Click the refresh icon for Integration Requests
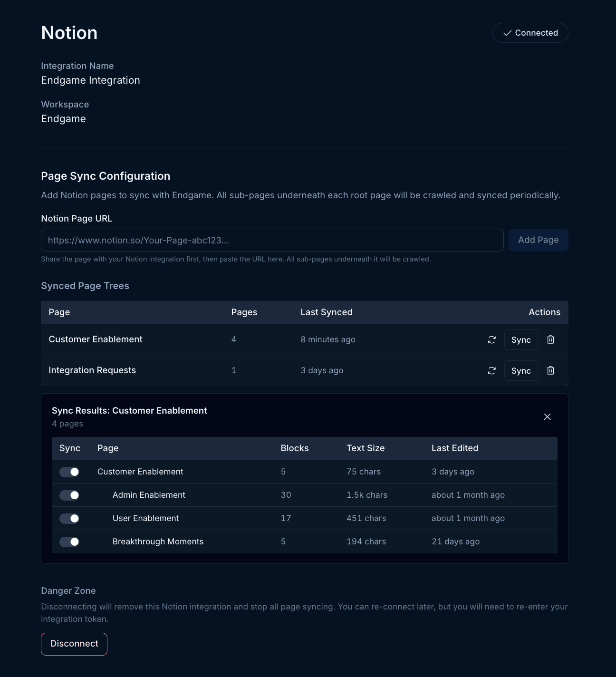This screenshot has width=616, height=677. point(492,370)
